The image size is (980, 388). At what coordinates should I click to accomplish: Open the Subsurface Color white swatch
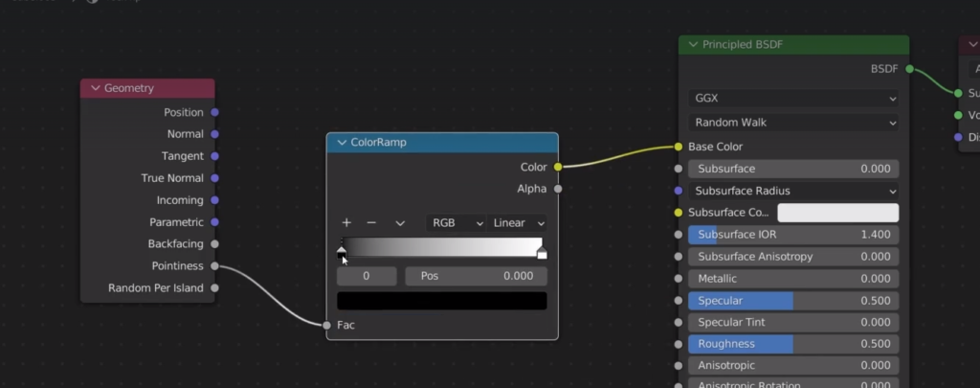(838, 213)
